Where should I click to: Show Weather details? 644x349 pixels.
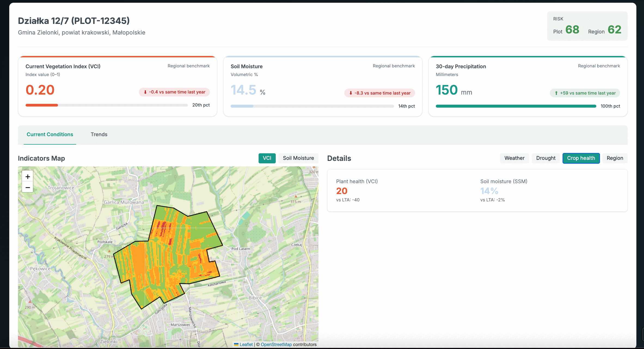(514, 158)
